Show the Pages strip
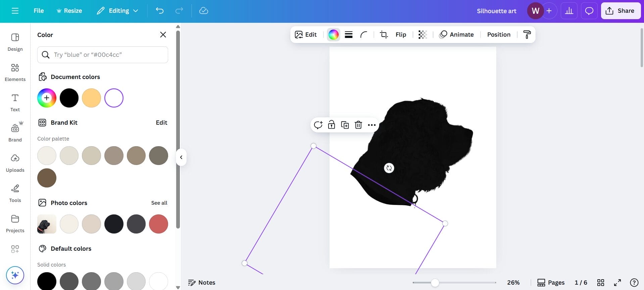 click(551, 283)
